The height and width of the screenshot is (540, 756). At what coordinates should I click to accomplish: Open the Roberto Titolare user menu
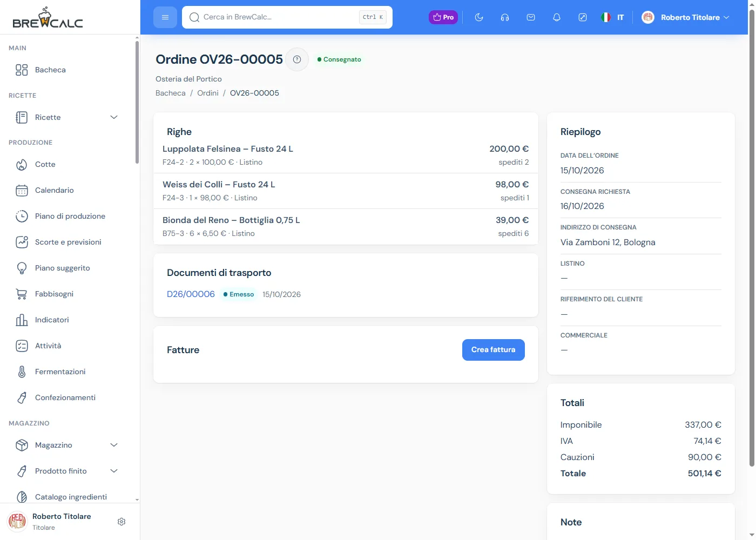685,17
